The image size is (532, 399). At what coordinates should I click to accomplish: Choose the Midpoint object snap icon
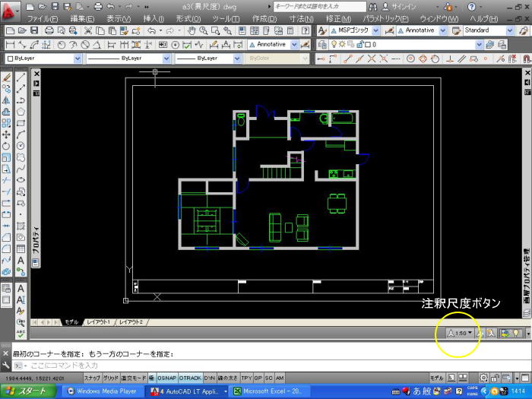pos(360,59)
